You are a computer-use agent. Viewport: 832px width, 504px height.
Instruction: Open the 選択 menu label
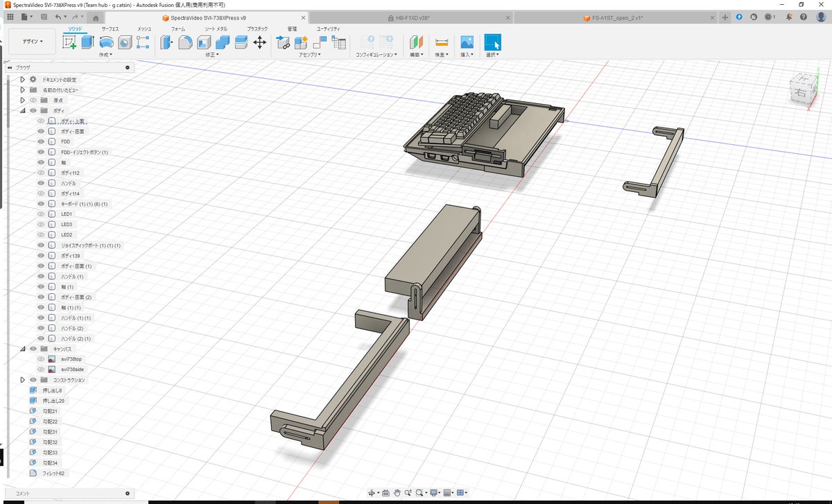[x=492, y=54]
